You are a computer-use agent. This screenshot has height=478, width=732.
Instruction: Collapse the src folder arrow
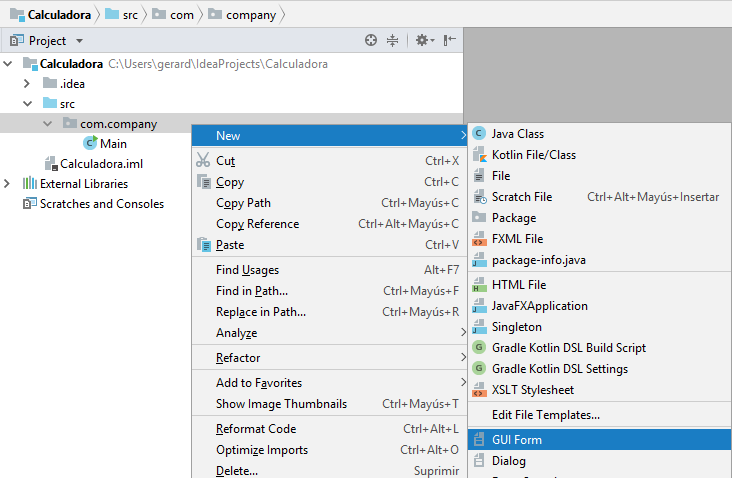pos(29,104)
